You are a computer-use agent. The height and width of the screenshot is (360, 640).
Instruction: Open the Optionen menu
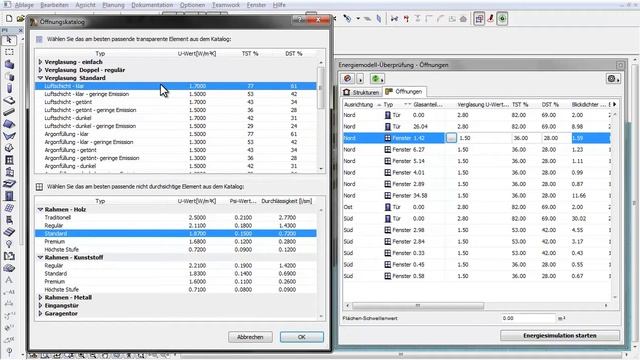(x=192, y=5)
